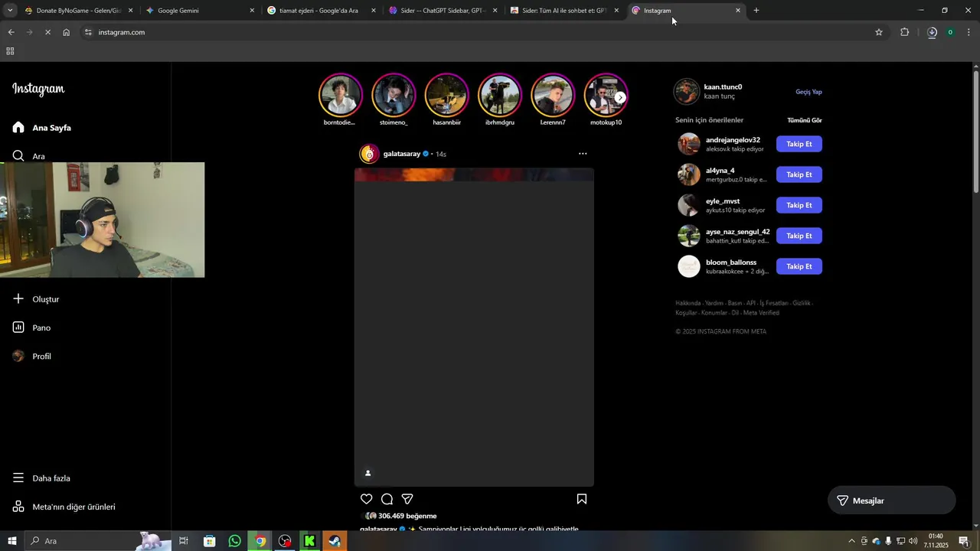The height and width of the screenshot is (551, 980).
Task: Switch to Sider ChatGPT Sidebar tab
Action: point(443,11)
